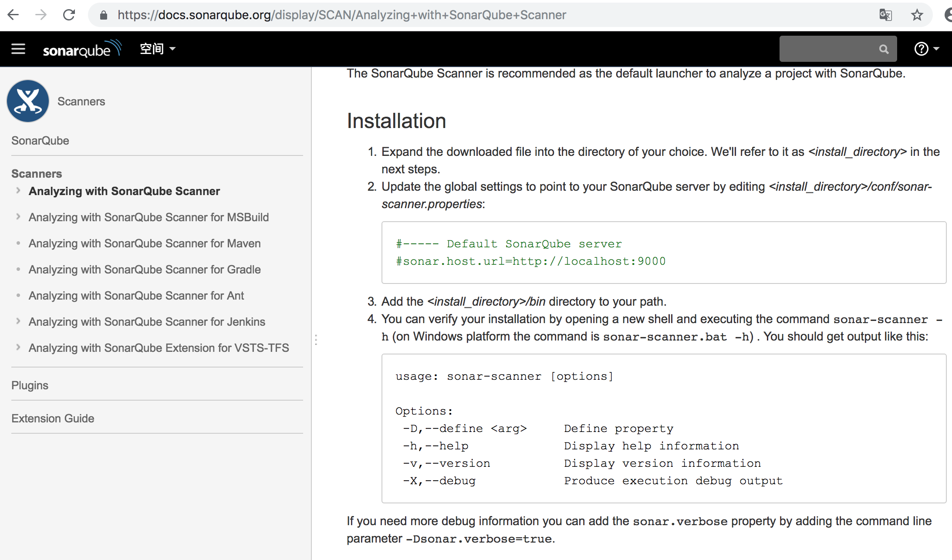
Task: Open the Scanners space title link
Action: click(x=81, y=101)
